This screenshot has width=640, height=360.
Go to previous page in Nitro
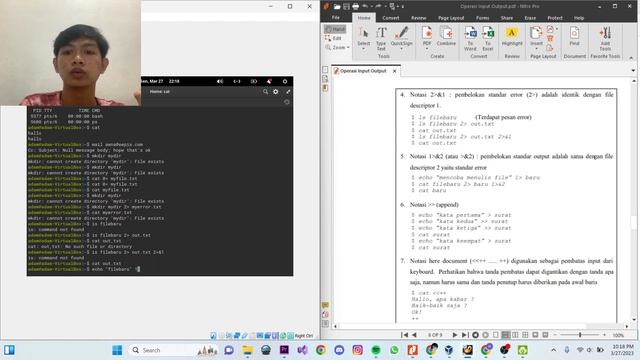[x=414, y=335]
